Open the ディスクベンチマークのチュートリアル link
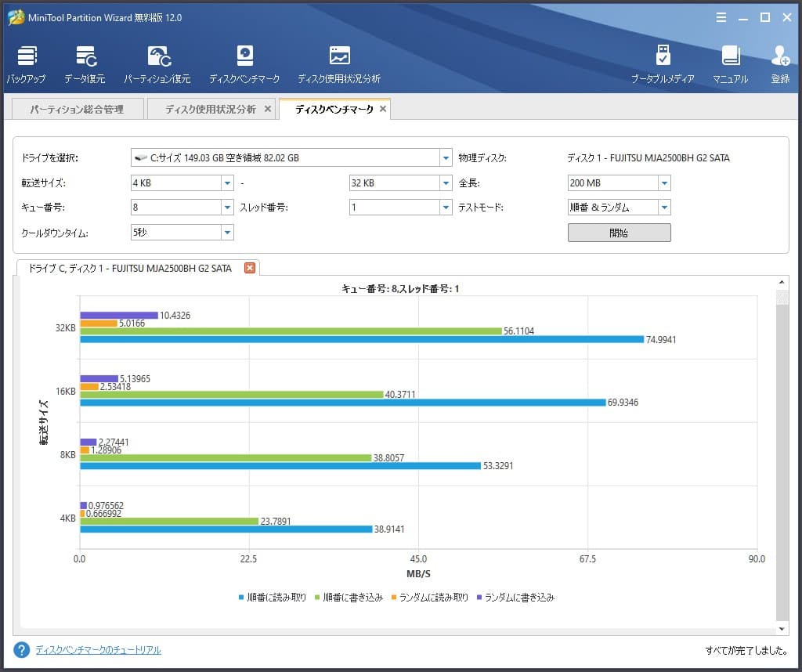The image size is (802, 672). coord(98,650)
